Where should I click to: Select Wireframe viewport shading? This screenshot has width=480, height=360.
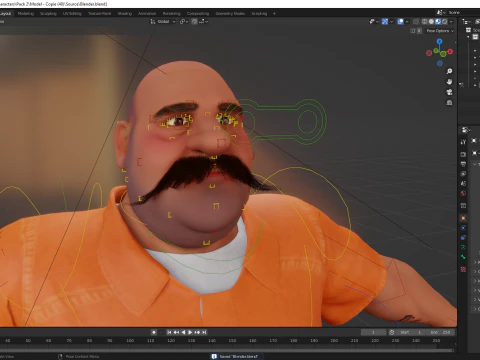pyautogui.click(x=424, y=22)
